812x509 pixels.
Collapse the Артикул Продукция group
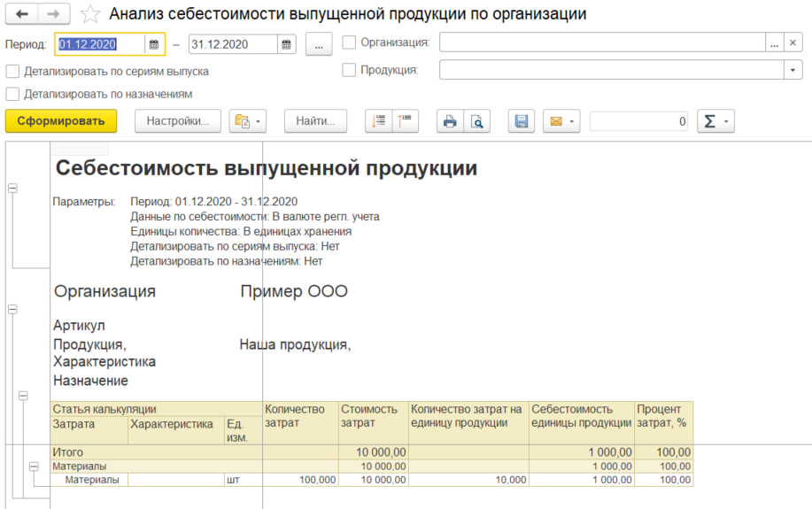[x=23, y=396]
